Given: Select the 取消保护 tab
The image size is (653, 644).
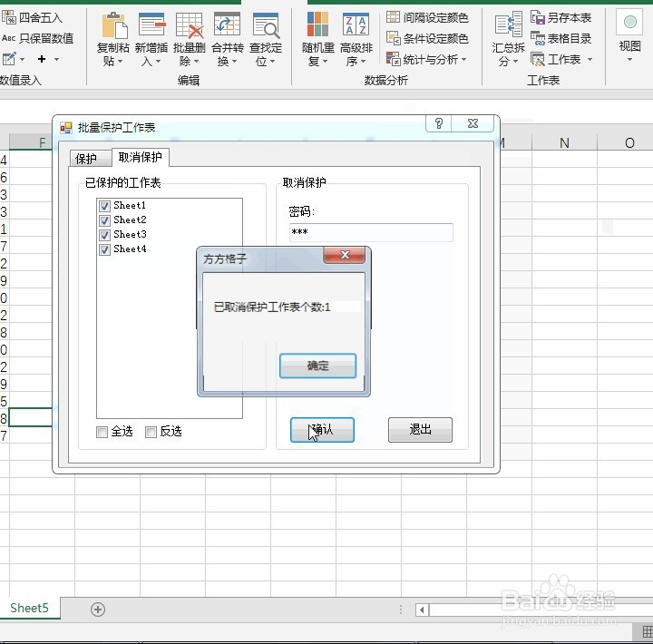Looking at the screenshot, I should 141,158.
